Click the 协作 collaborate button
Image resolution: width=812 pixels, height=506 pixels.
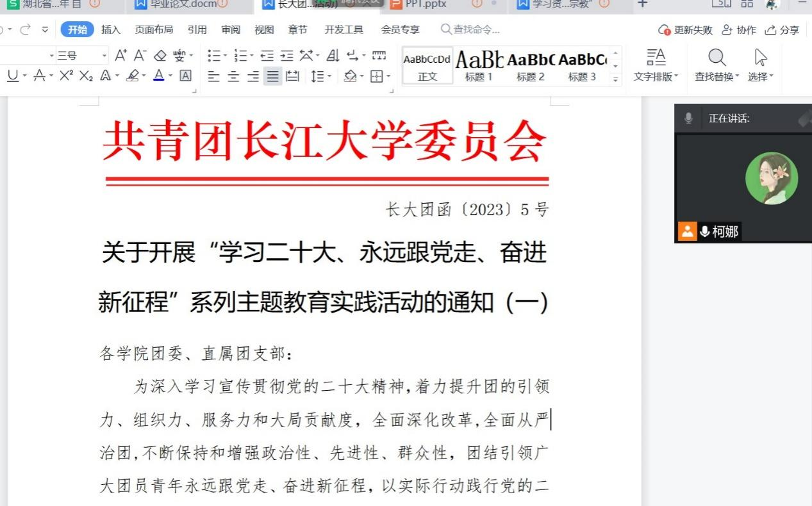pyautogui.click(x=739, y=30)
